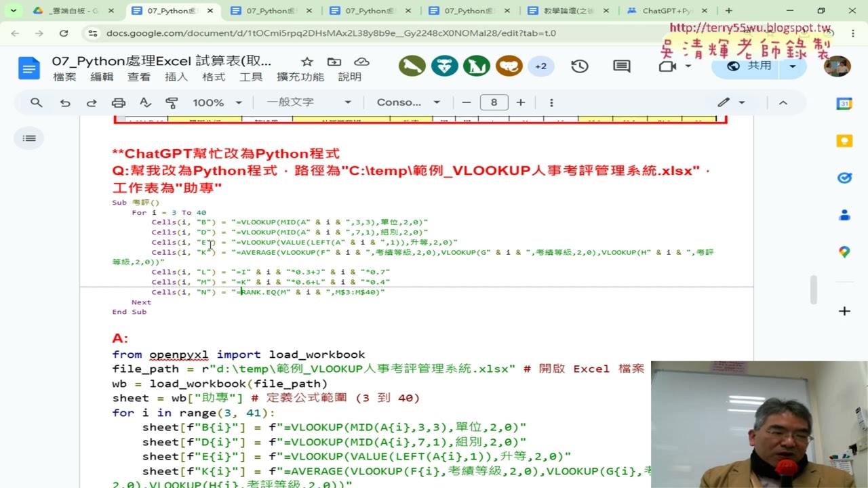Open the 格式 menu
Viewport: 868px width, 488px height.
214,77
